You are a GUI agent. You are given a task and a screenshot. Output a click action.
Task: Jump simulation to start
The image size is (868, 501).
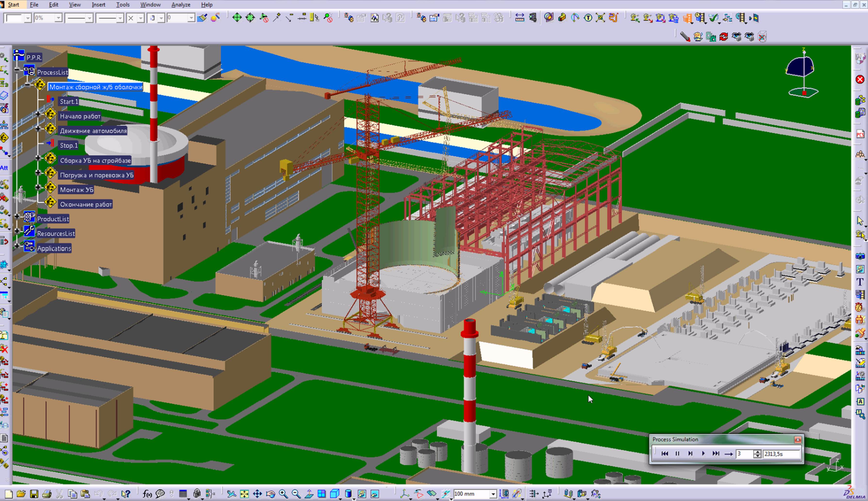pos(665,453)
